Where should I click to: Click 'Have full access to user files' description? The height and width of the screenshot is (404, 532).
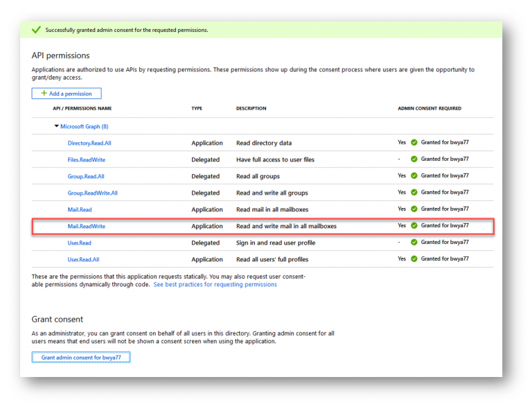(x=275, y=159)
